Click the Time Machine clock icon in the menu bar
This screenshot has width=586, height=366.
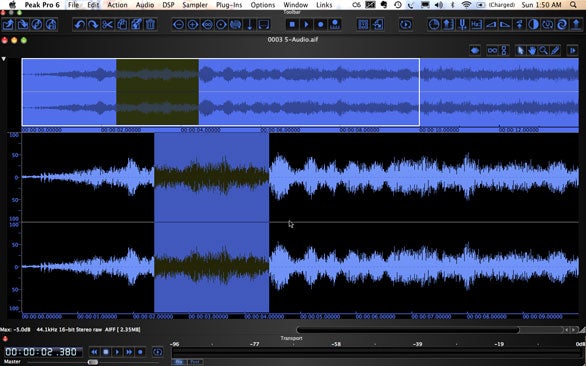pos(398,5)
